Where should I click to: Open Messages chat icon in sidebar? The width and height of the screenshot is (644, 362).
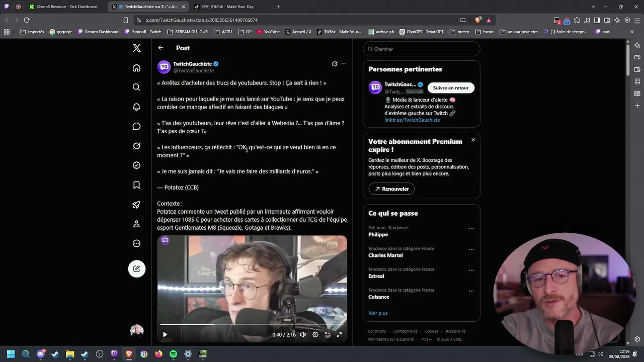(x=136, y=126)
